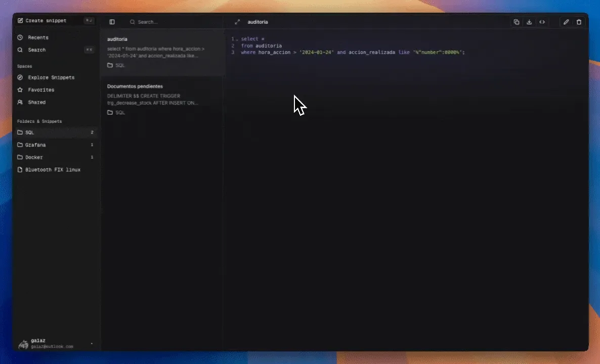Edit the snippet with pencil icon

[566, 22]
